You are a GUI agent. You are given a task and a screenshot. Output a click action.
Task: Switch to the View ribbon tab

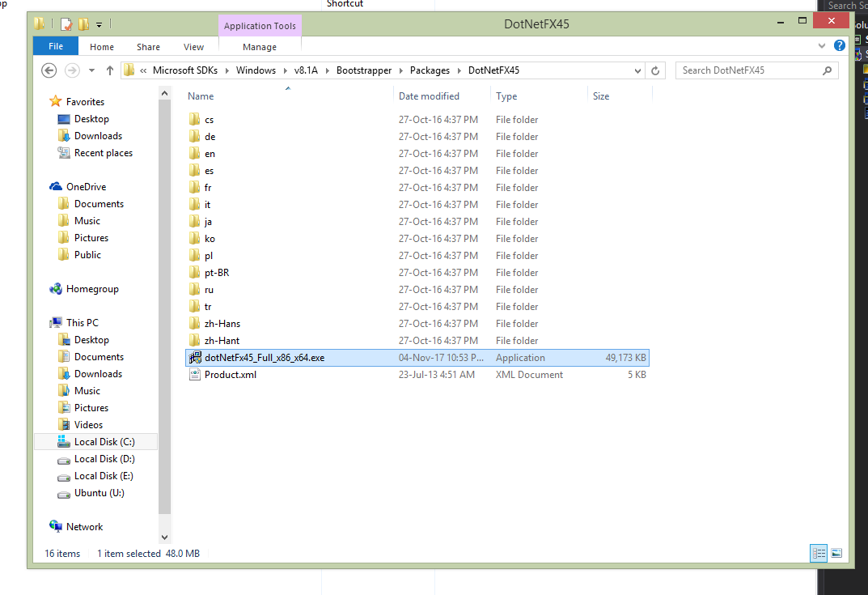pyautogui.click(x=193, y=46)
